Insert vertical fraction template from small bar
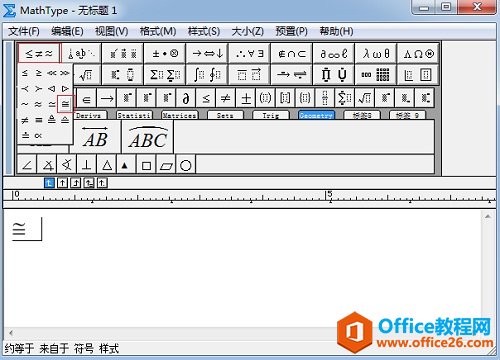 [x=325, y=98]
